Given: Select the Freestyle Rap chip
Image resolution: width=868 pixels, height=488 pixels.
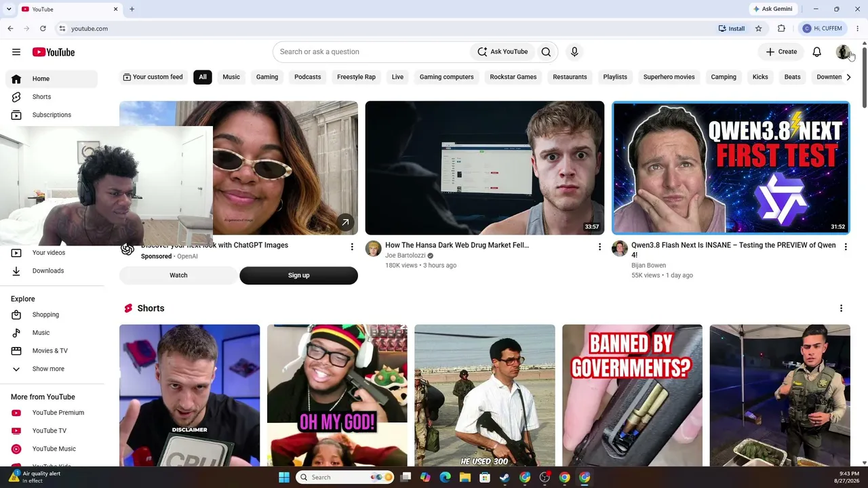Looking at the screenshot, I should click(356, 77).
